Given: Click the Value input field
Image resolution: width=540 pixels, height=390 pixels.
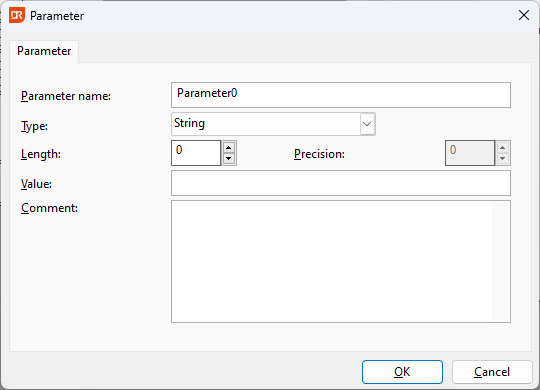Looking at the screenshot, I should [x=341, y=183].
